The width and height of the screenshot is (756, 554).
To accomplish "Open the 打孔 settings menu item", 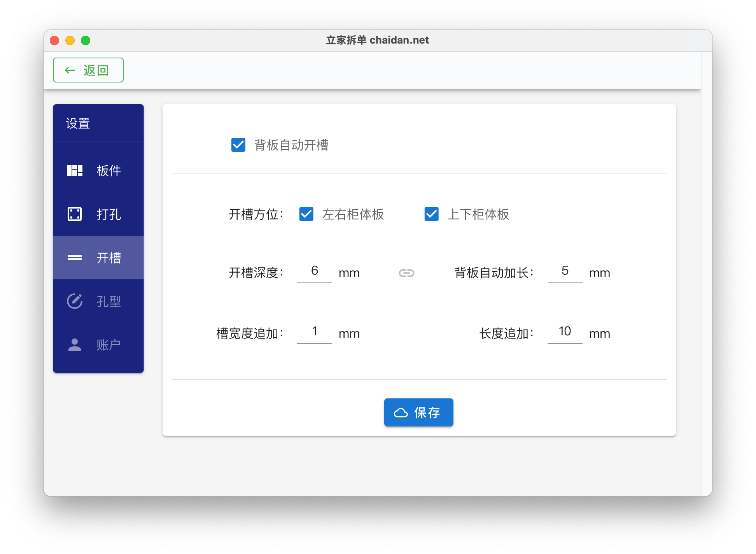I will point(98,214).
